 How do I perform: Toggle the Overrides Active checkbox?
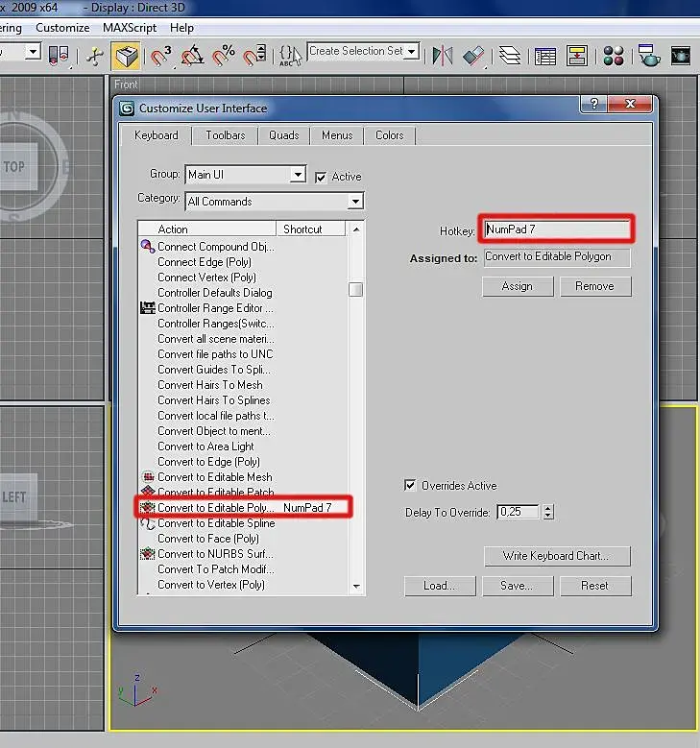[410, 486]
